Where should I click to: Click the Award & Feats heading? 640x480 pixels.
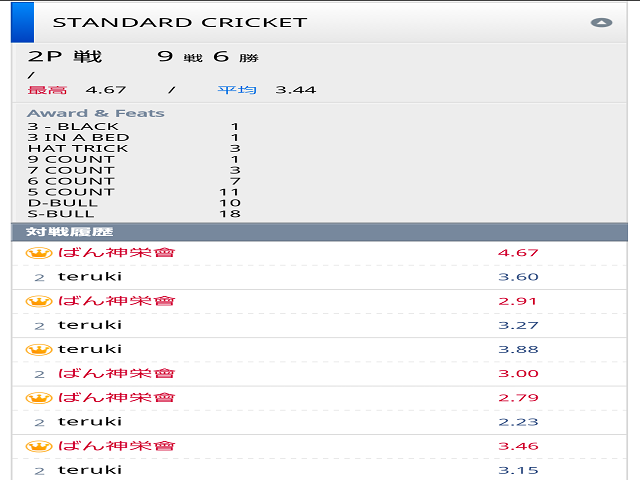click(x=96, y=113)
